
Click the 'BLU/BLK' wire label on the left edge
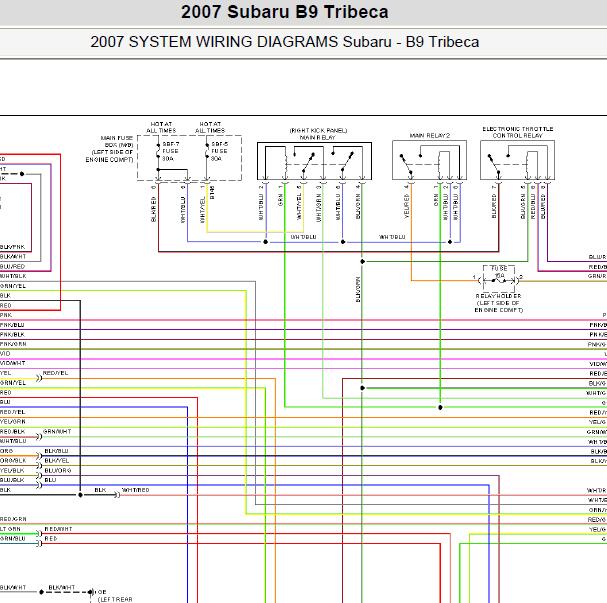pyautogui.click(x=12, y=480)
